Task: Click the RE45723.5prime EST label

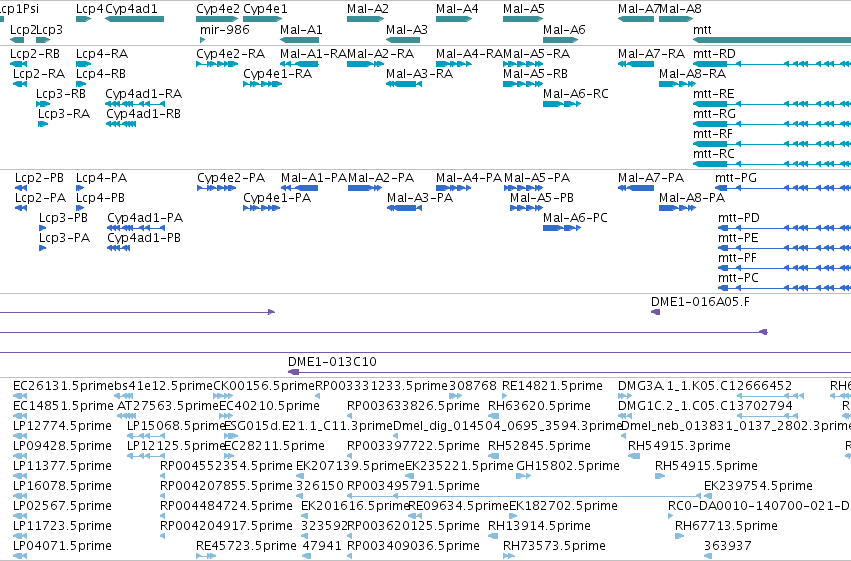Action: pos(246,546)
